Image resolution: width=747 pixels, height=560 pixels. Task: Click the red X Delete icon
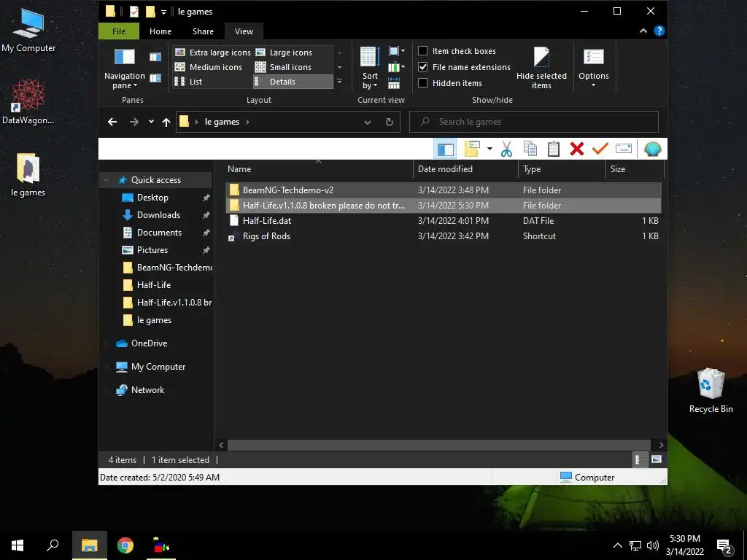point(576,149)
